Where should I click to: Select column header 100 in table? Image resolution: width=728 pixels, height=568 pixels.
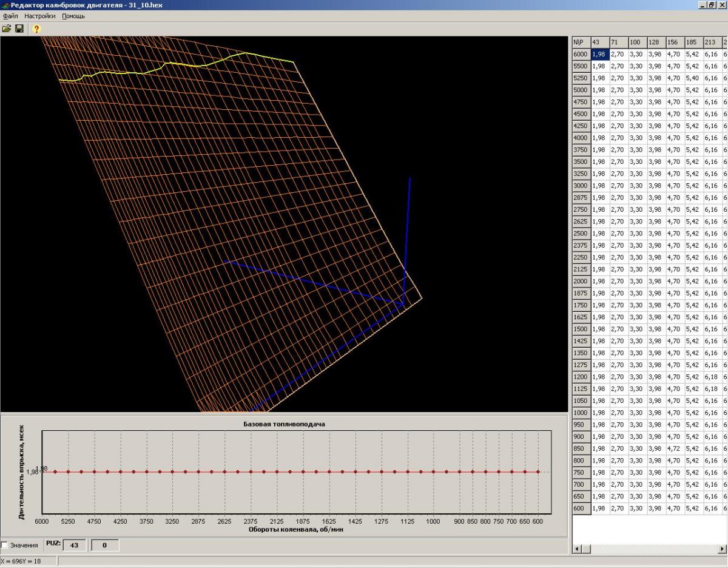pos(636,42)
